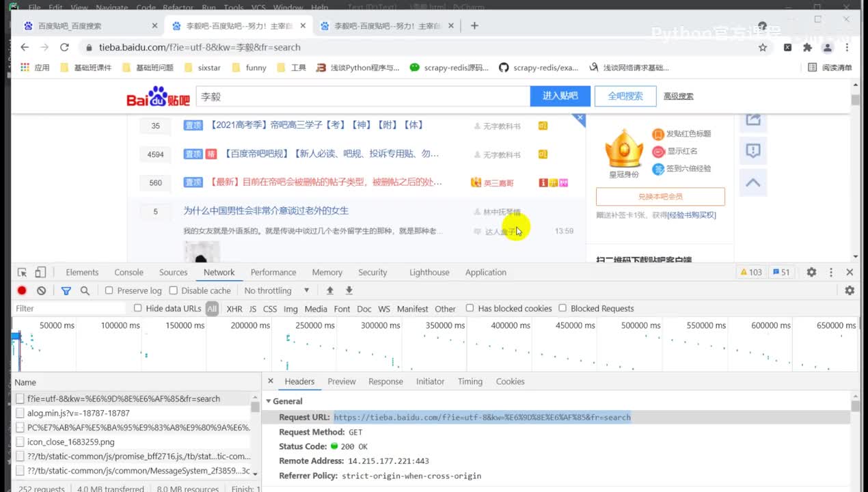Clear the network log

click(x=41, y=290)
